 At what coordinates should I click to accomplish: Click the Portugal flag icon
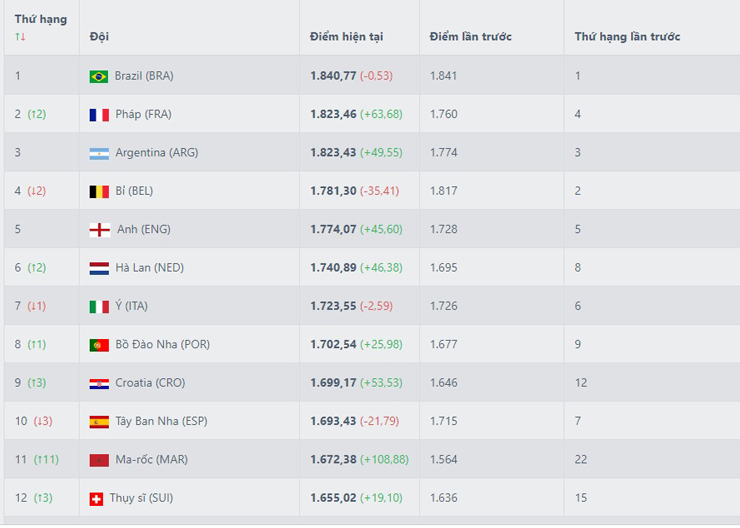tap(98, 345)
